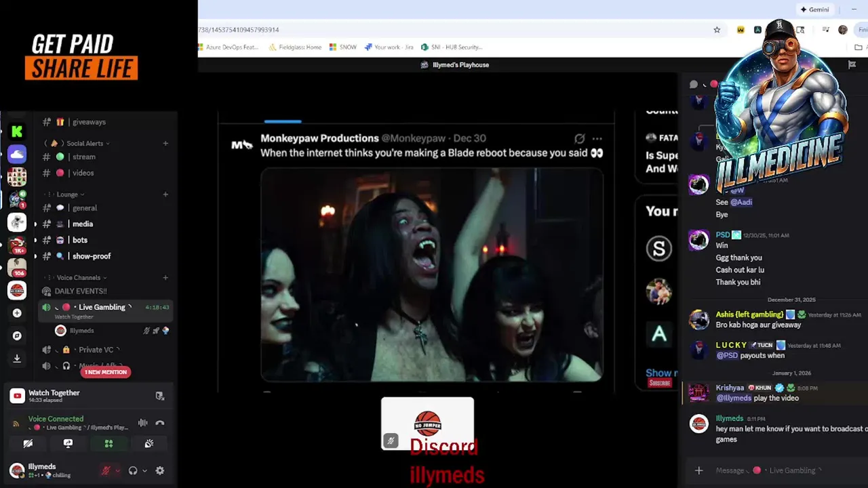Viewport: 868px width, 488px height.
Task: Toggle deafen headphones
Action: [x=133, y=470]
